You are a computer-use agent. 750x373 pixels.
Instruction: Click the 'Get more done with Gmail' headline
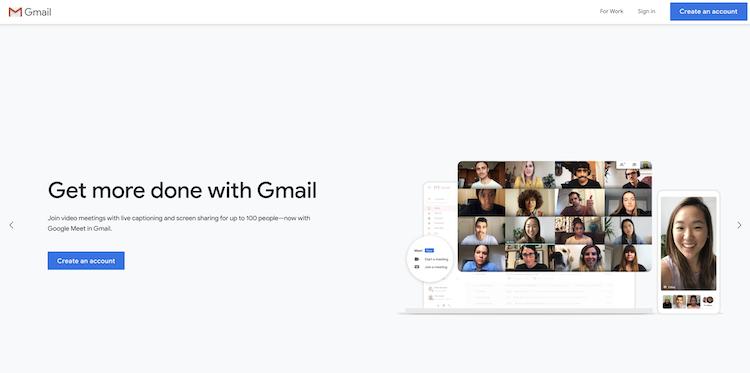(182, 190)
